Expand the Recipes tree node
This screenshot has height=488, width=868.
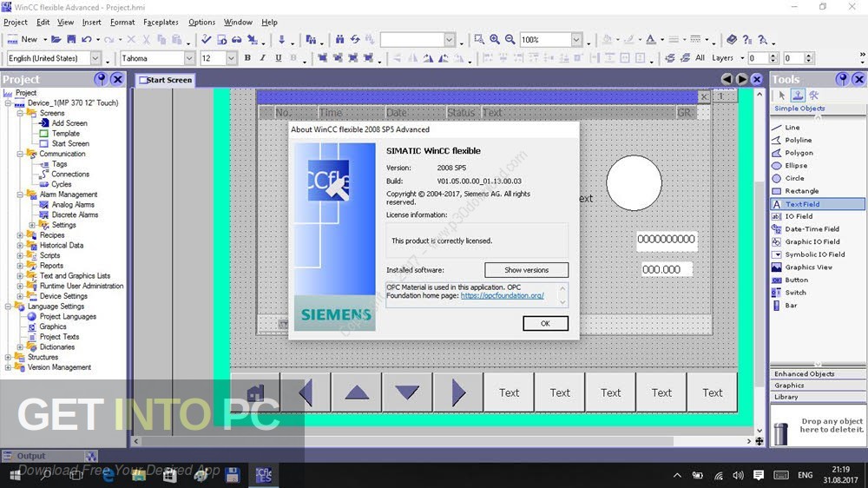pos(20,235)
